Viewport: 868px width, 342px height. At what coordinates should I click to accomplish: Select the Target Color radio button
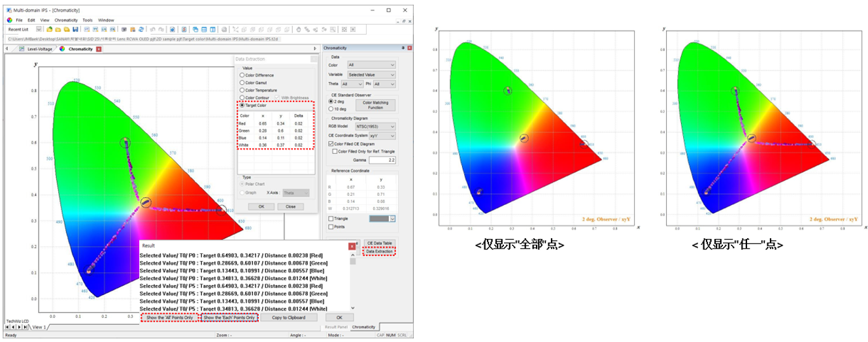242,105
